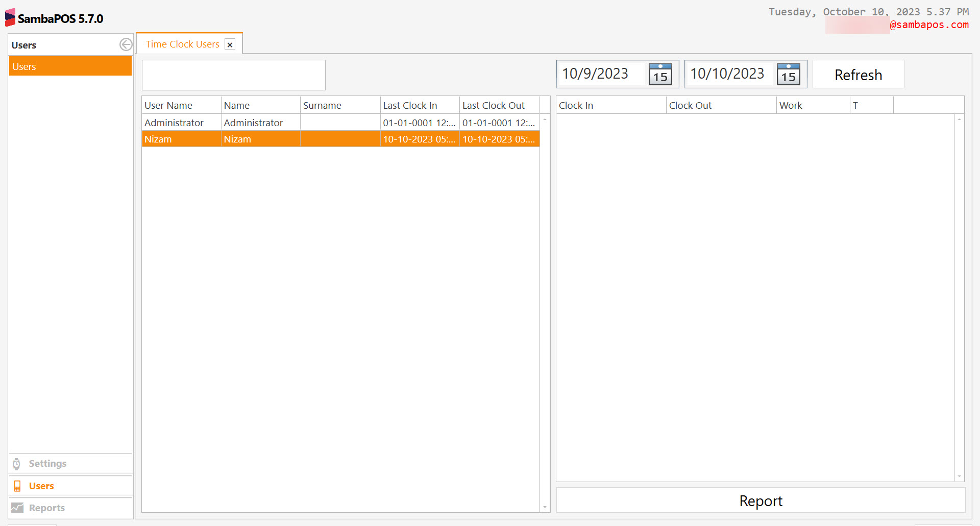Switch to the Time Clock Users tab

click(x=182, y=44)
